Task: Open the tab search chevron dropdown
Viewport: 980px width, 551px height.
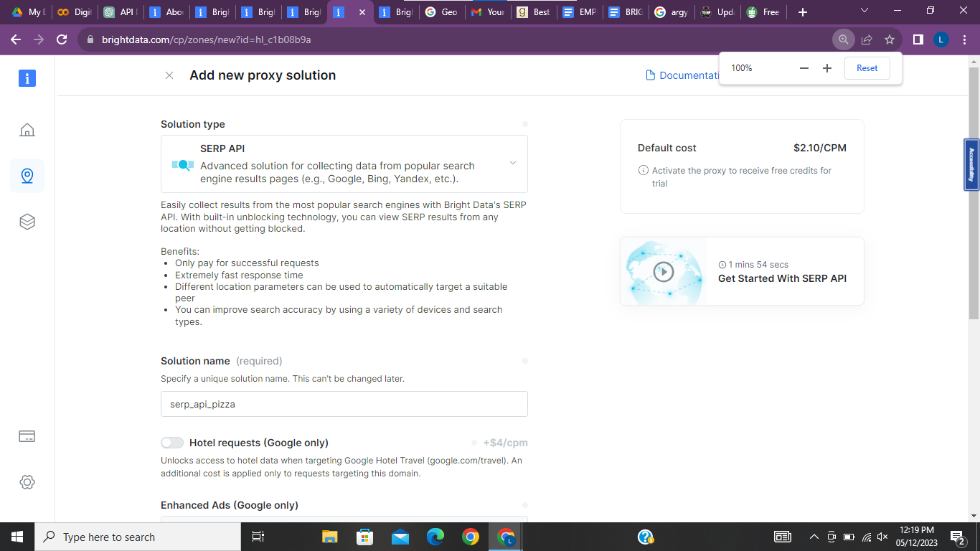Action: click(x=864, y=11)
